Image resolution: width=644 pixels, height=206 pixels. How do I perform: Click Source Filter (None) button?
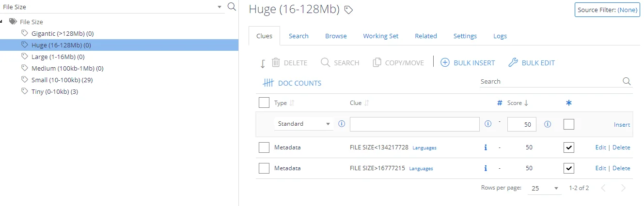[x=607, y=10]
